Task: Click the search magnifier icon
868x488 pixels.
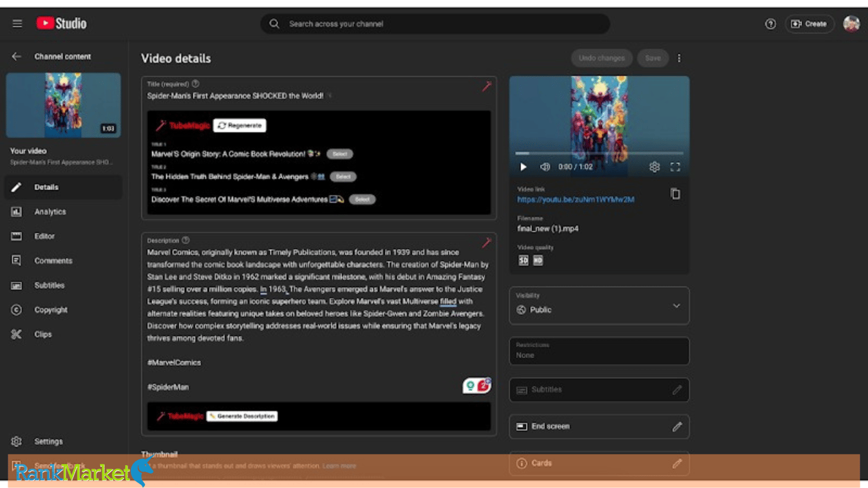Action: pos(275,24)
